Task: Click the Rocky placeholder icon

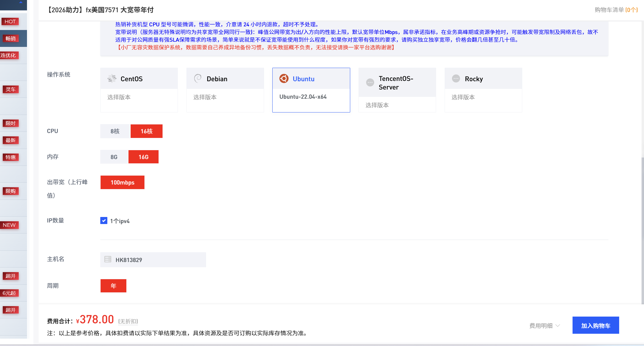Action: click(456, 78)
